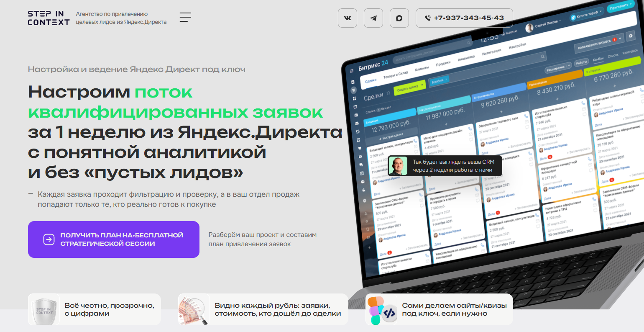Screen dimensions: 644x332
Task: Click the green words квалифицированных заявок
Action: point(176,112)
